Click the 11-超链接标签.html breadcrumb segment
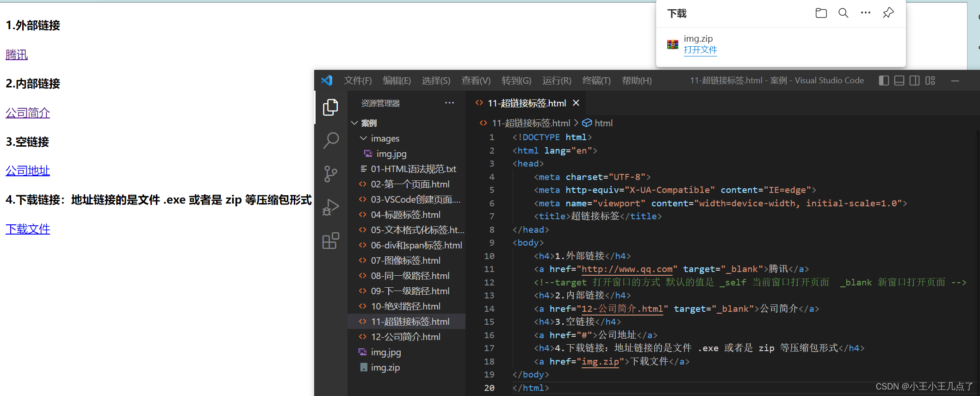The width and height of the screenshot is (980, 396). tap(531, 123)
